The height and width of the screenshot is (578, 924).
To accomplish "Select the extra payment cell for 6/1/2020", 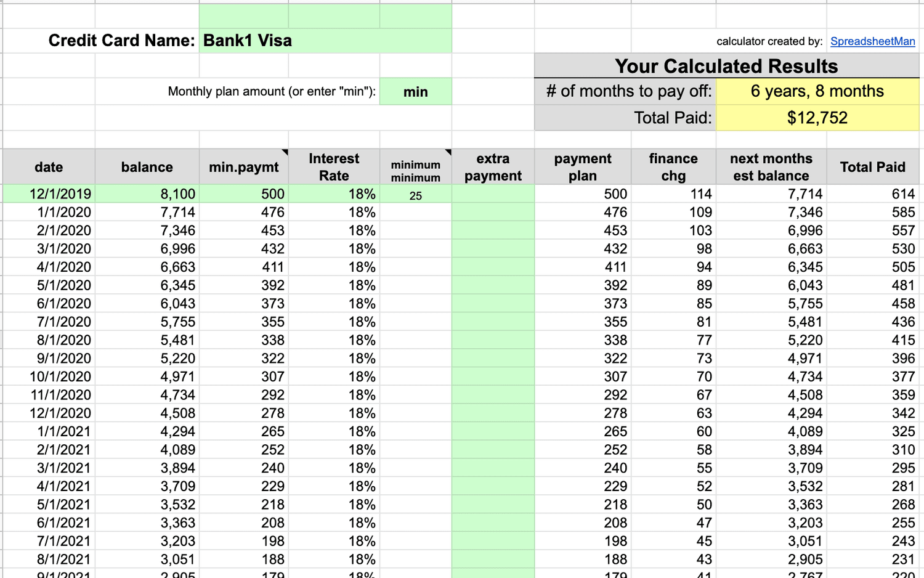I will click(493, 304).
